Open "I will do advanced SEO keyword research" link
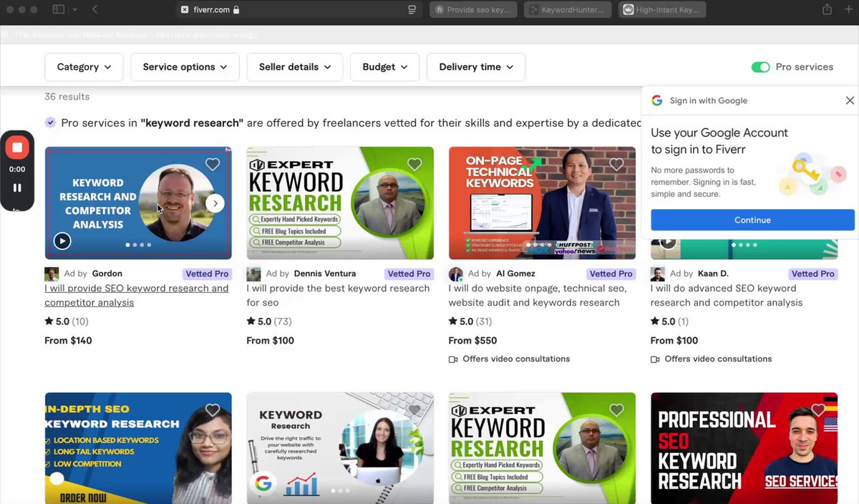This screenshot has width=859, height=504. pyautogui.click(x=726, y=295)
